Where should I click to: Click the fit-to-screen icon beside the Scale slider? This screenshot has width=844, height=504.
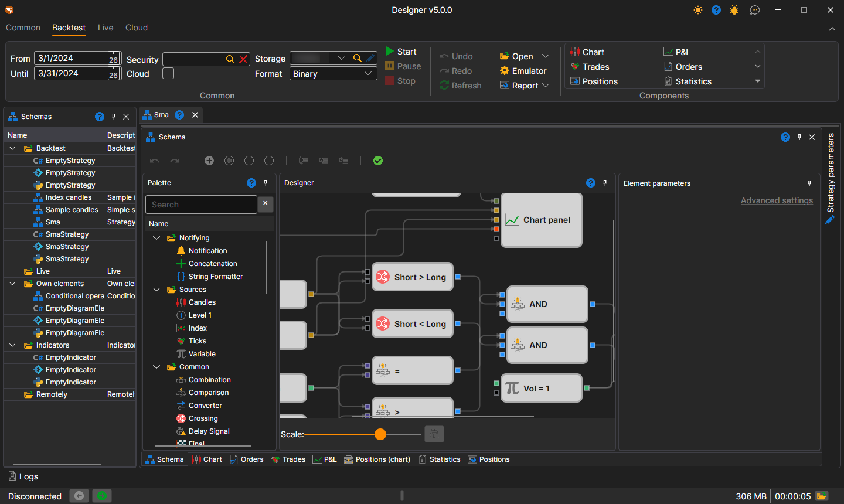[x=434, y=434]
